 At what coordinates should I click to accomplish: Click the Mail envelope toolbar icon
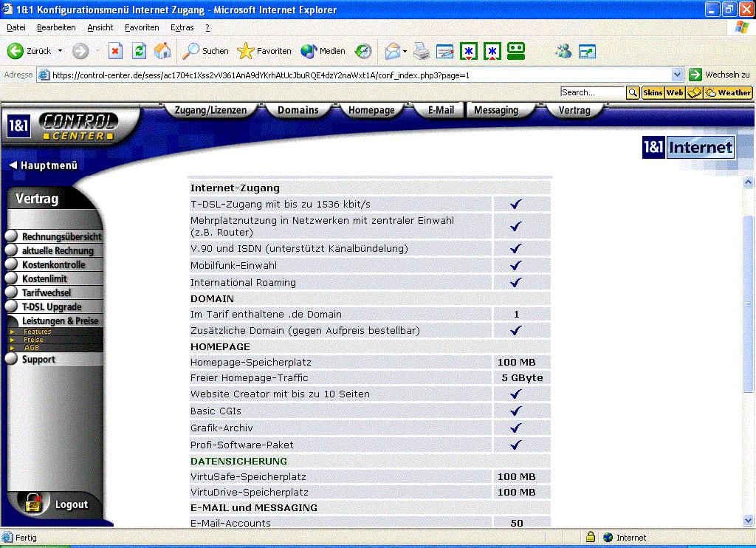(x=393, y=51)
